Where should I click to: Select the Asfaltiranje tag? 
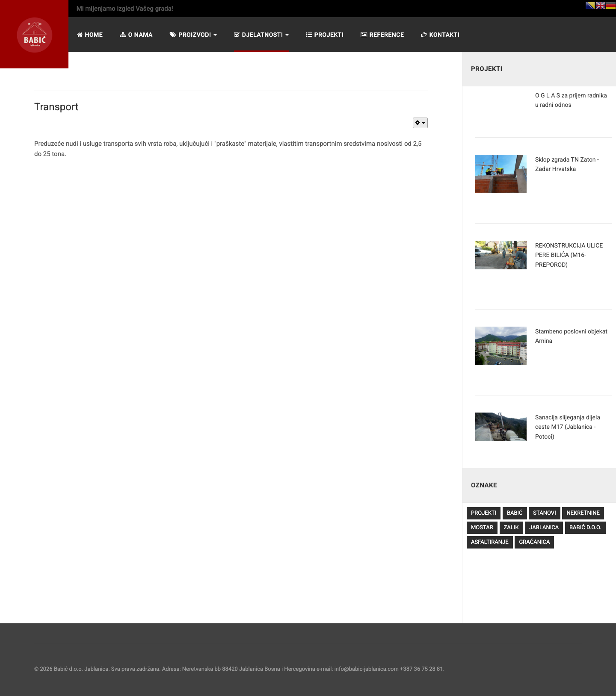click(x=490, y=542)
